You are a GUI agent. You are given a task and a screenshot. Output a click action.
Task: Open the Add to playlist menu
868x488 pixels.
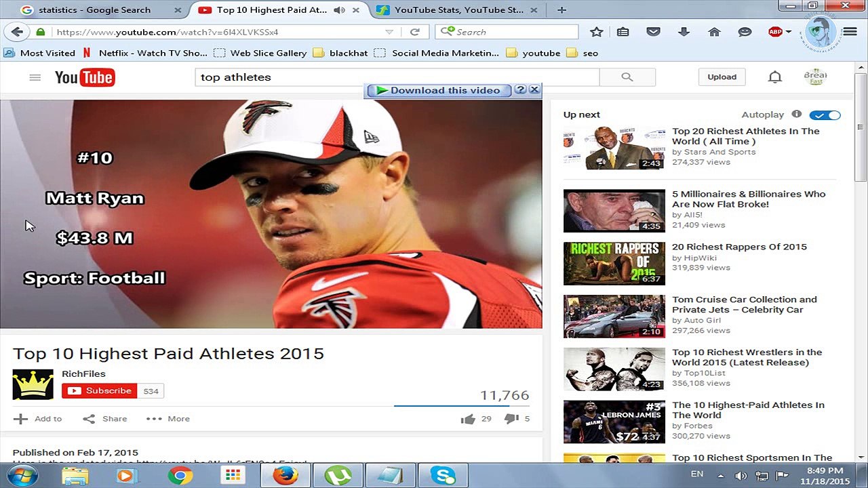pos(38,419)
